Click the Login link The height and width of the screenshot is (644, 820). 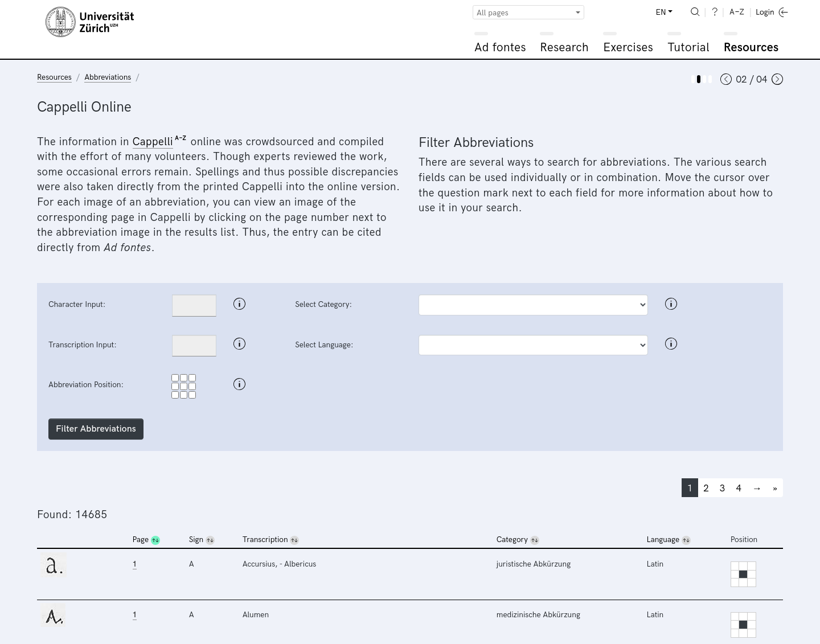coord(772,12)
